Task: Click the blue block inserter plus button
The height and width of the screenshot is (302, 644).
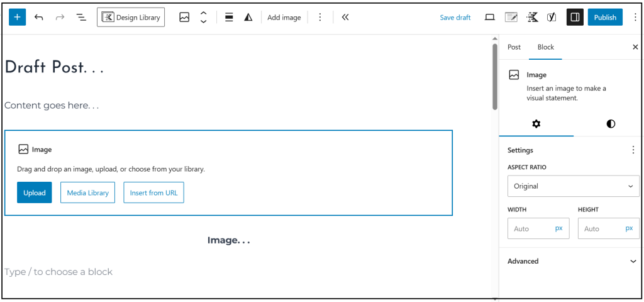Action: (x=17, y=17)
